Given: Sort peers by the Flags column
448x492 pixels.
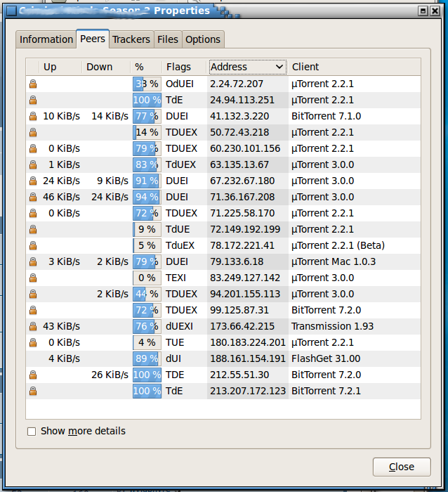Looking at the screenshot, I should tap(185, 67).
